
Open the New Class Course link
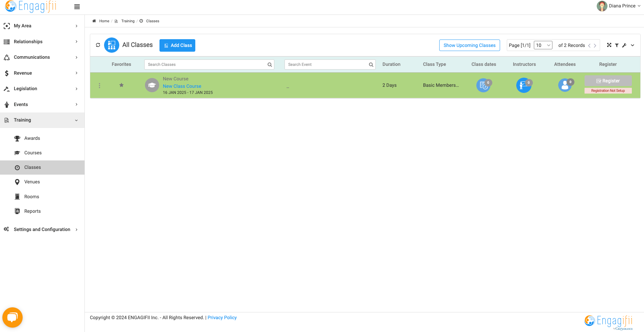click(182, 86)
